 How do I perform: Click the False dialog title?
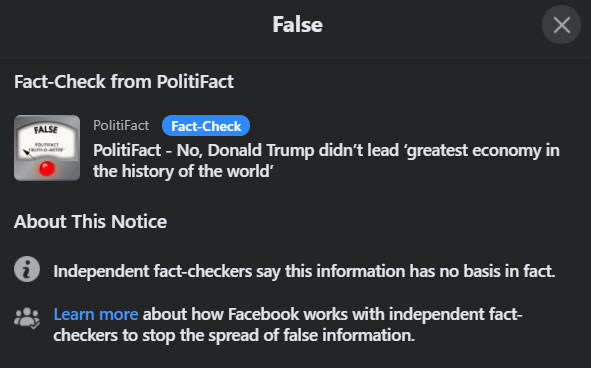[297, 25]
